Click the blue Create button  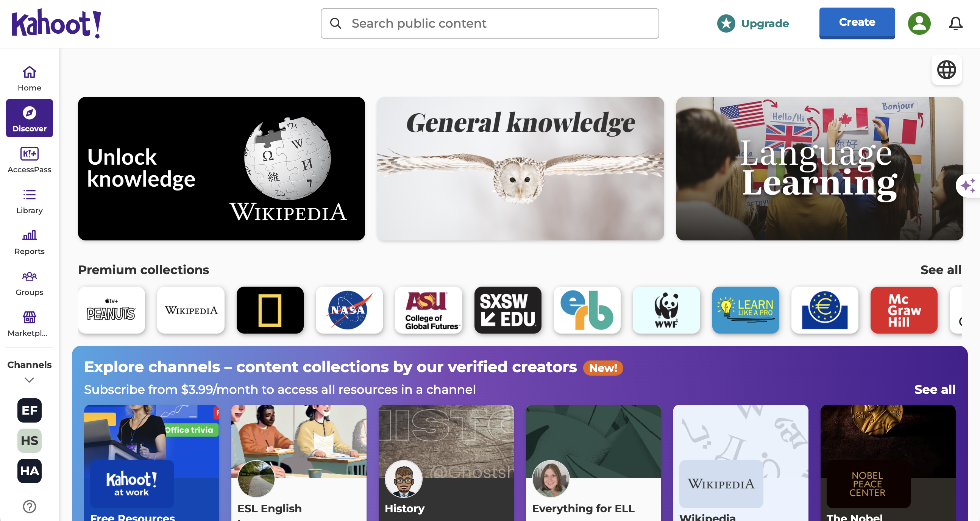pyautogui.click(x=857, y=23)
